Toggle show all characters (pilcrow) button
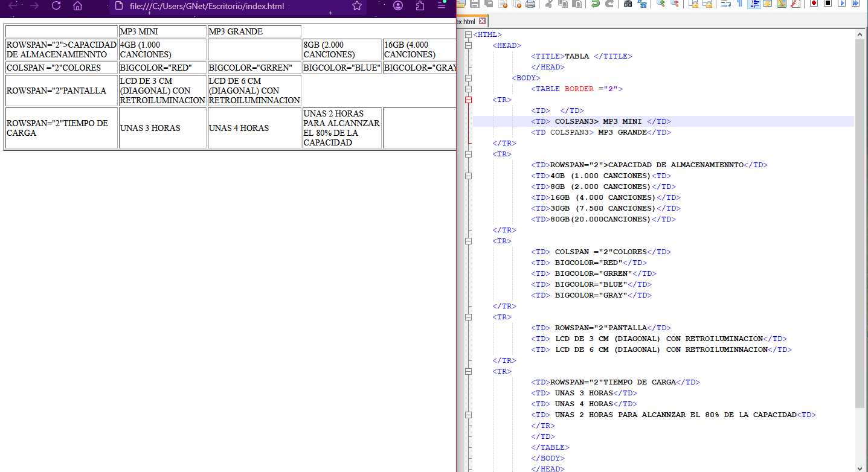 tap(739, 4)
